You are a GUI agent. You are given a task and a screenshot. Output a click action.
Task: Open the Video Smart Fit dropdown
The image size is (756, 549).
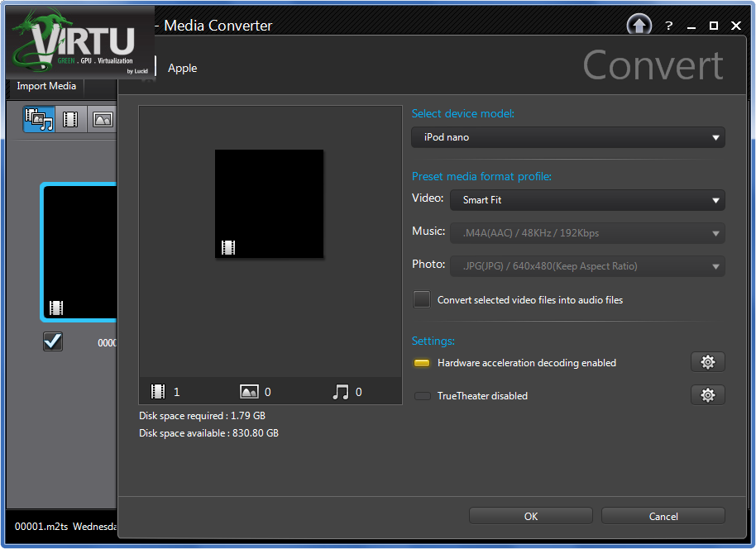(587, 200)
